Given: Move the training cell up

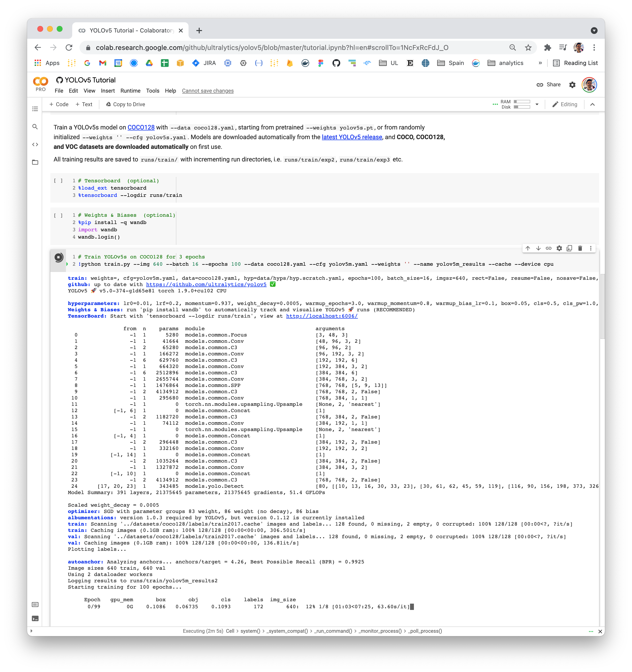Looking at the screenshot, I should click(x=528, y=248).
